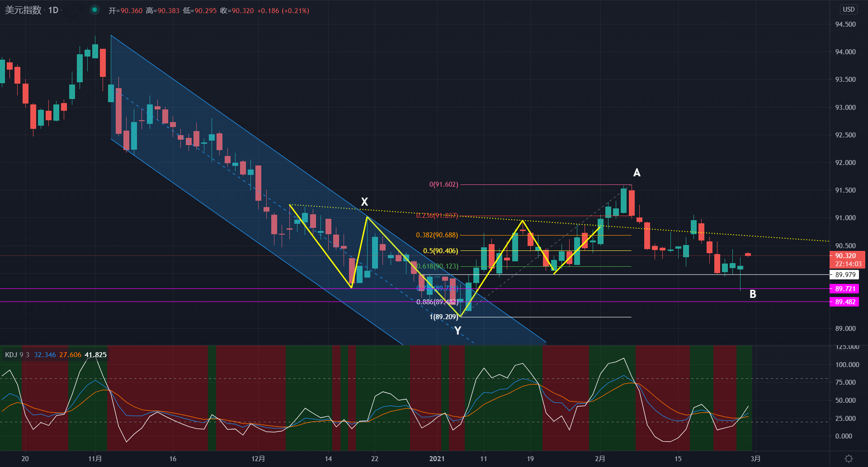Click the 低=90.295 low price readout
The image size is (868, 467).
pyautogui.click(x=200, y=10)
